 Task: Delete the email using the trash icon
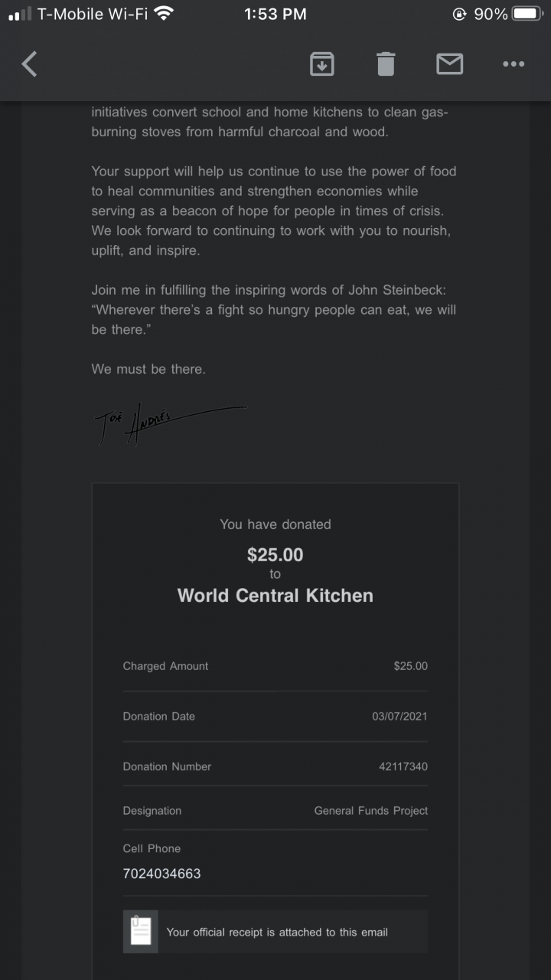pos(386,64)
